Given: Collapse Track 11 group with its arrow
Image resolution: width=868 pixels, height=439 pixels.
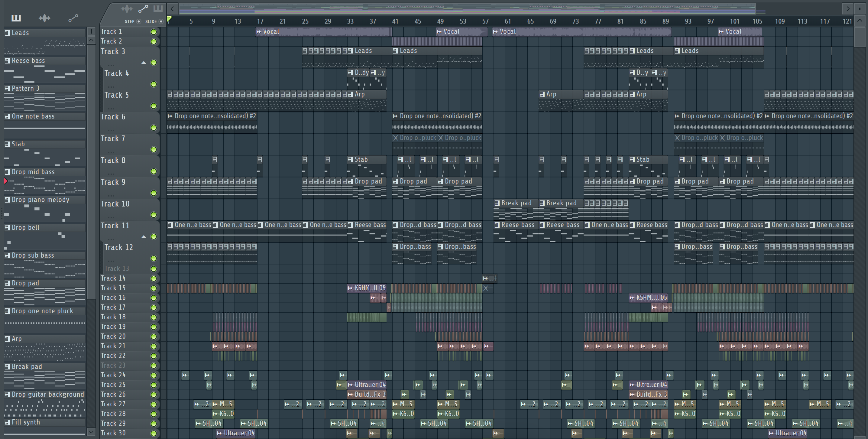Looking at the screenshot, I should (x=144, y=237).
